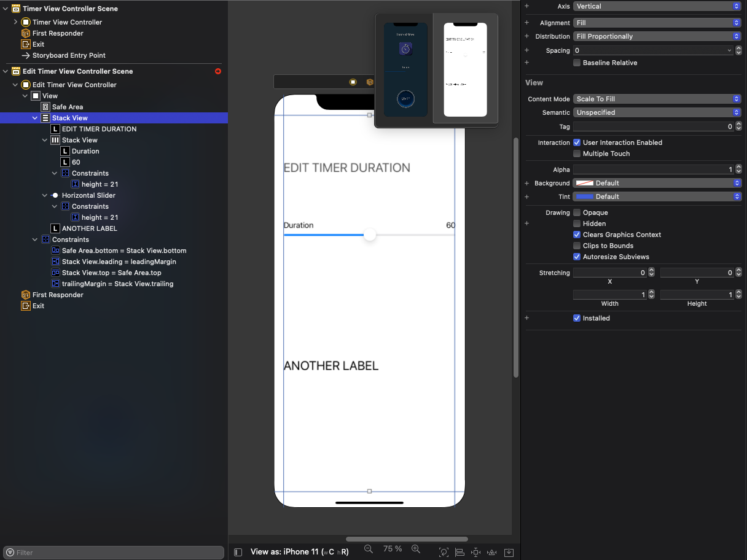Collapse the Timer View Controller Scene
The height and width of the screenshot is (560, 747).
6,9
